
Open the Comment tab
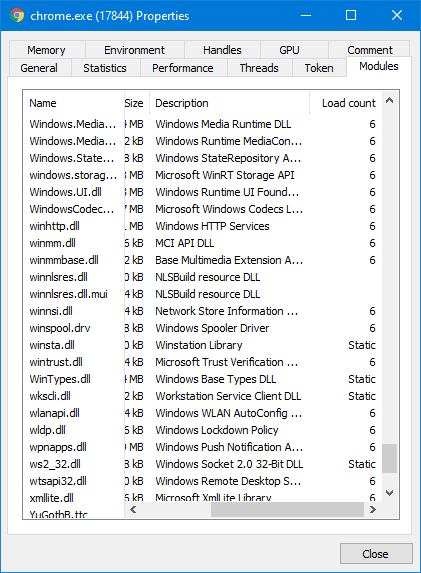[370, 50]
